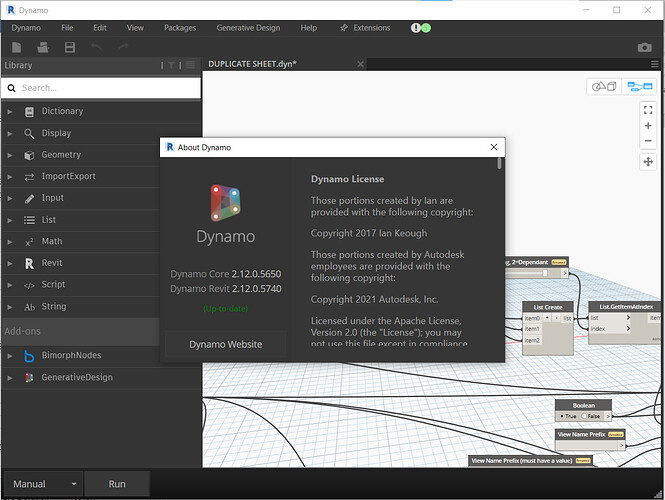Open the Dynamo Website link button
Screen dimensions: 665x500
click(226, 344)
